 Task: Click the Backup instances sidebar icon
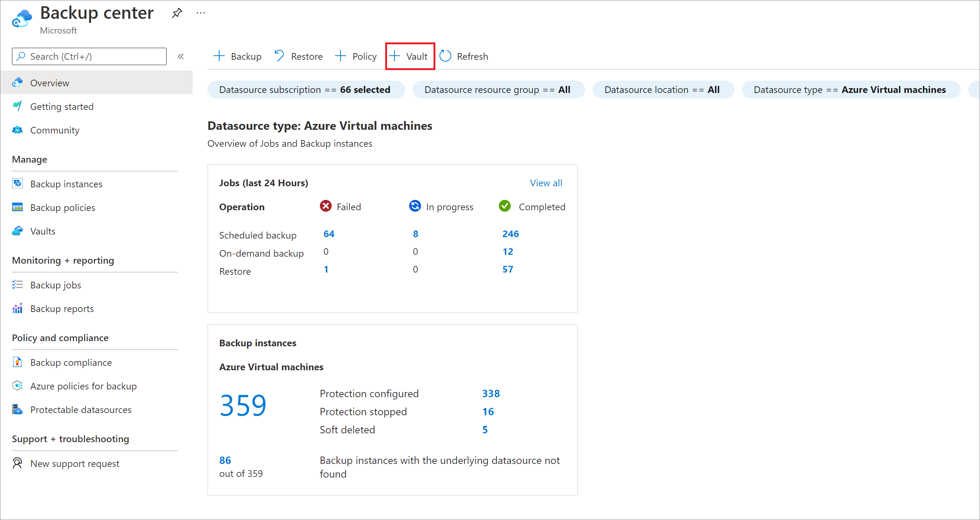pos(17,183)
